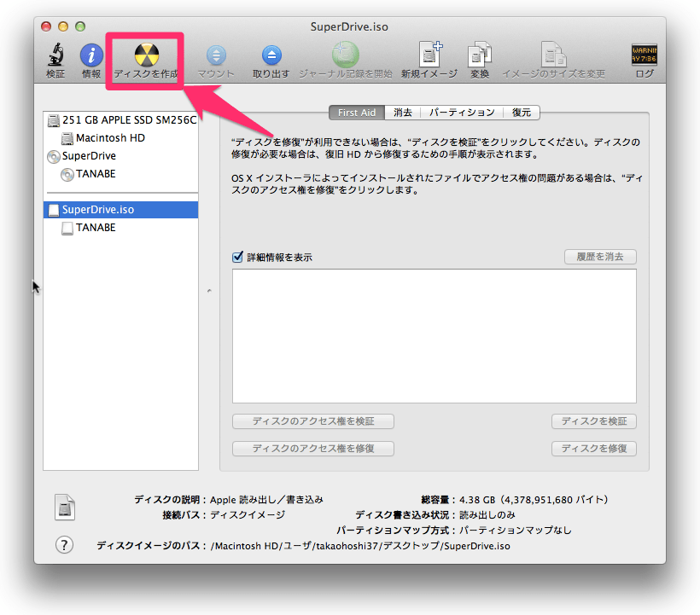Click the sidebar splitter handle dot
Screen dimensions: 700x615
[209, 291]
